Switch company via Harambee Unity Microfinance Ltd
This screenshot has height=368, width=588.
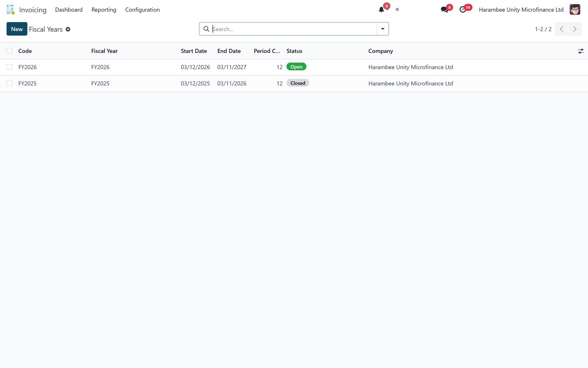coord(521,10)
